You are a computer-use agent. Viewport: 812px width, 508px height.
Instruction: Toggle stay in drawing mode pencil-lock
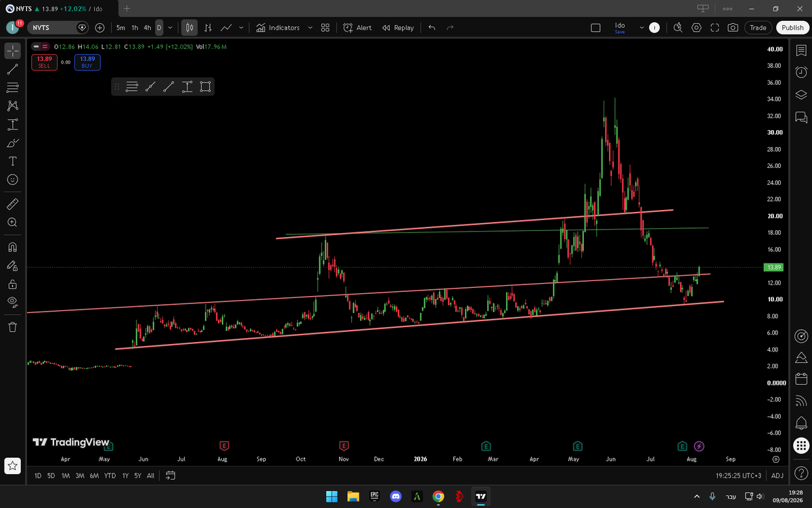(12, 266)
